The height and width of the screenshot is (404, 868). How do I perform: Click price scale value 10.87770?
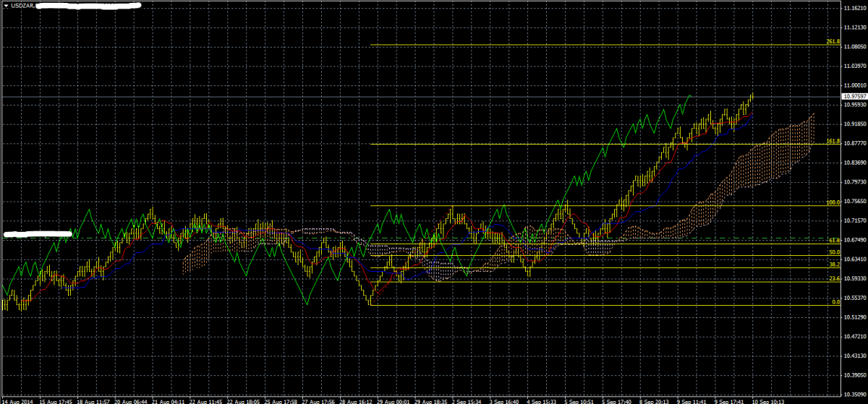[x=854, y=143]
